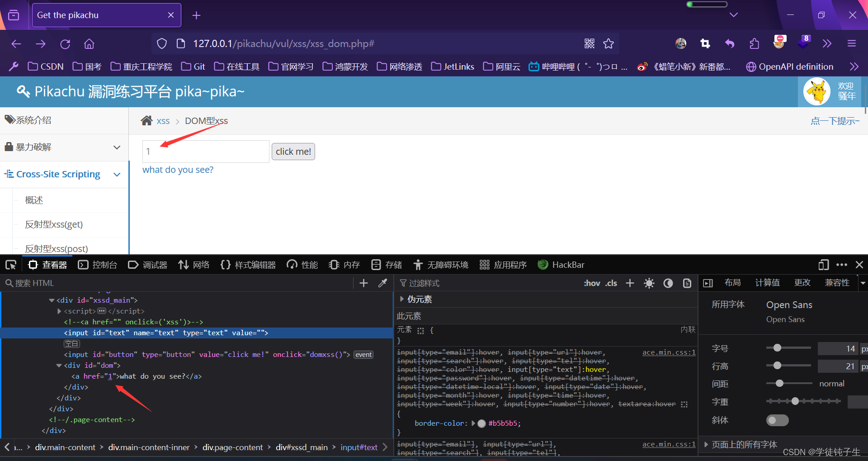Activate the element picker in devtools
Image resolution: width=868 pixels, height=461 pixels.
click(11, 265)
